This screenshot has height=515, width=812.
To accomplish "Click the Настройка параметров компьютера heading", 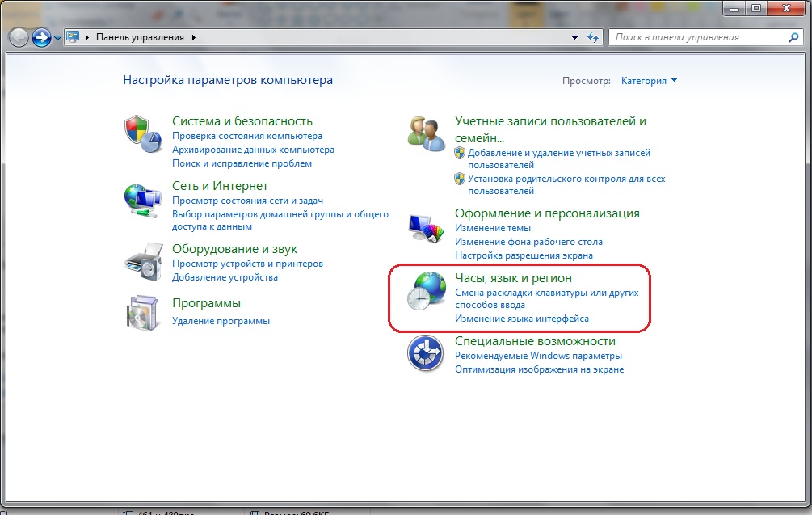I will coord(228,80).
